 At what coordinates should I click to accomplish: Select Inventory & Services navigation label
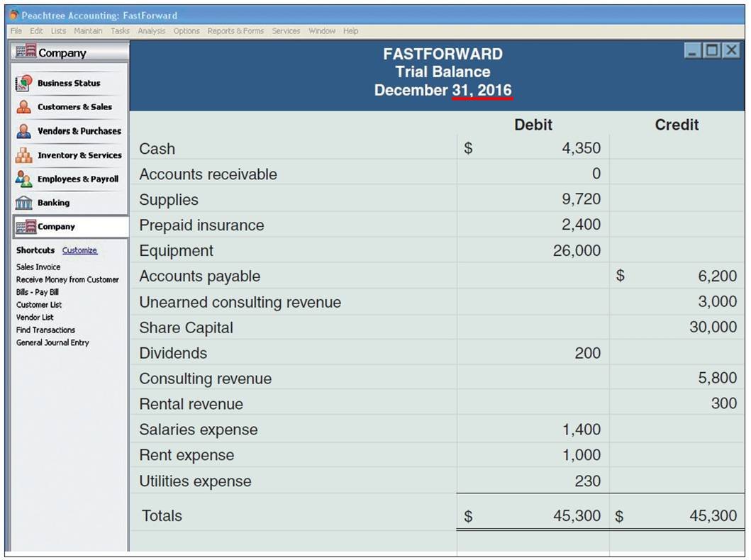click(x=79, y=155)
